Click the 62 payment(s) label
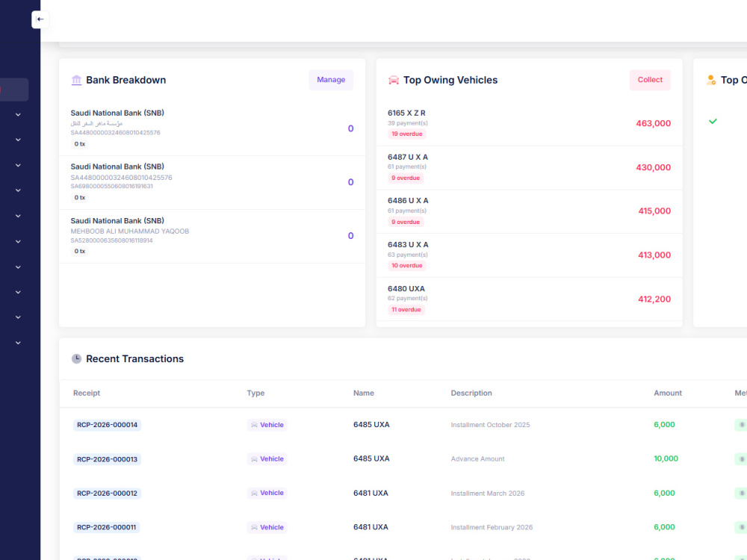This screenshot has width=747, height=560. click(x=408, y=298)
